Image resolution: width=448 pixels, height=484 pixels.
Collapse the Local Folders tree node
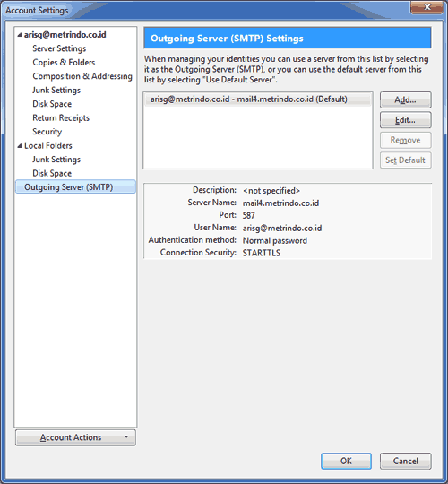pos(20,146)
